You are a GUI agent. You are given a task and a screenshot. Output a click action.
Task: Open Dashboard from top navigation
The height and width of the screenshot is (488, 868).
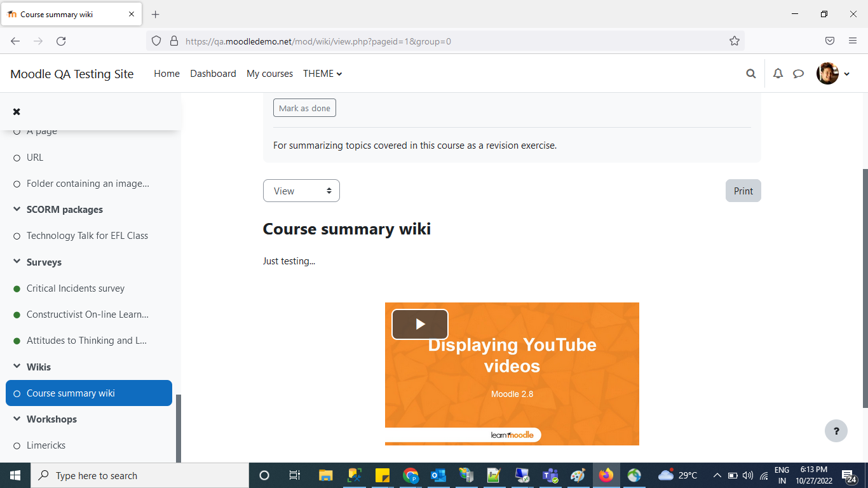[213, 74]
